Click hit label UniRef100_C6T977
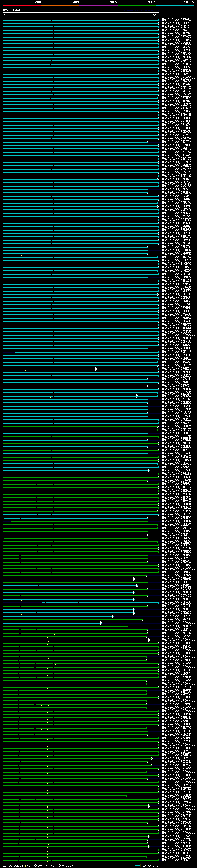 177,37
